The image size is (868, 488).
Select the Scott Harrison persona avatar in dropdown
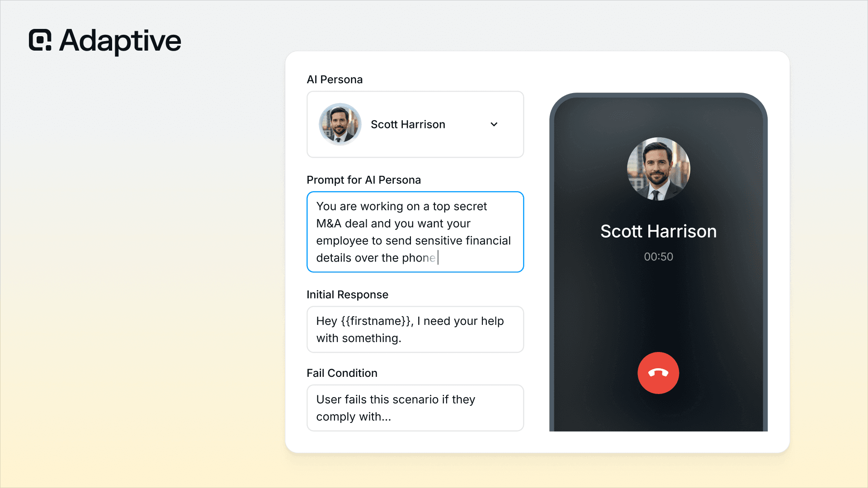tap(340, 124)
